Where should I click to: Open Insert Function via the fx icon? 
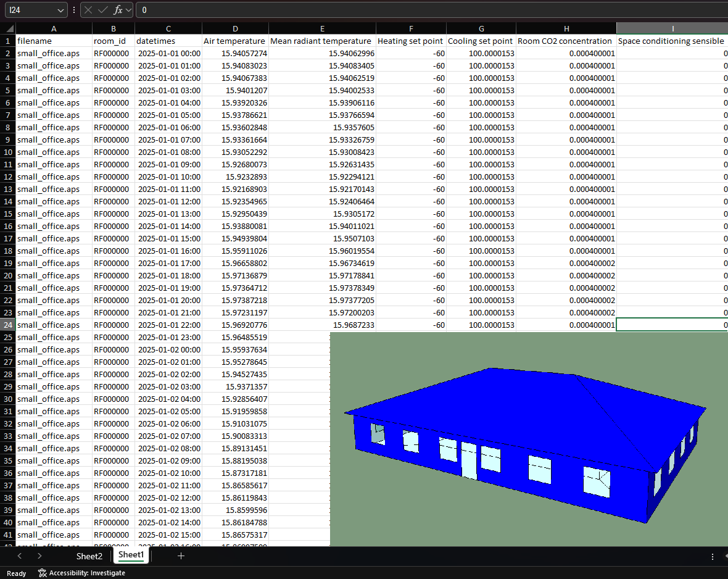[x=117, y=10]
